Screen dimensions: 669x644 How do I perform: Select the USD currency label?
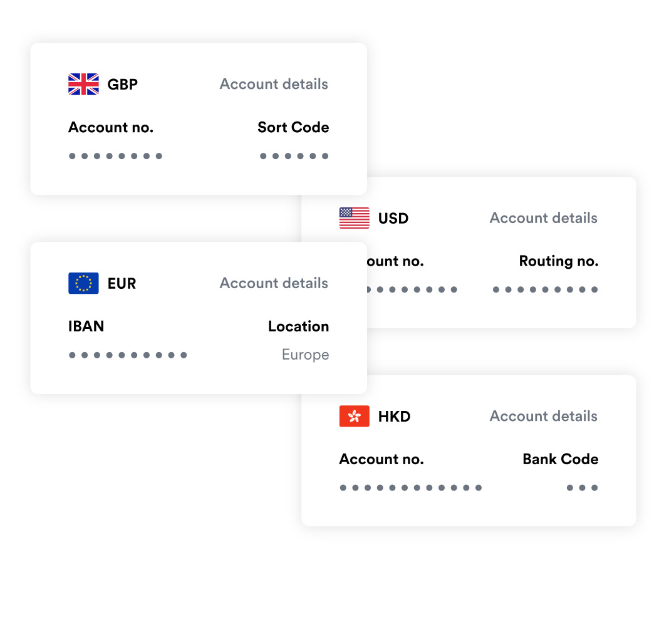393,219
